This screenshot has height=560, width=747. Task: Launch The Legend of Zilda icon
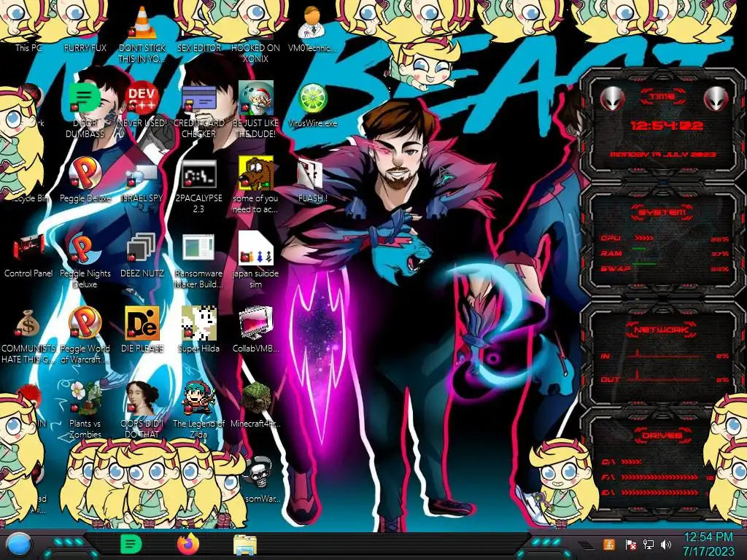[x=198, y=411]
